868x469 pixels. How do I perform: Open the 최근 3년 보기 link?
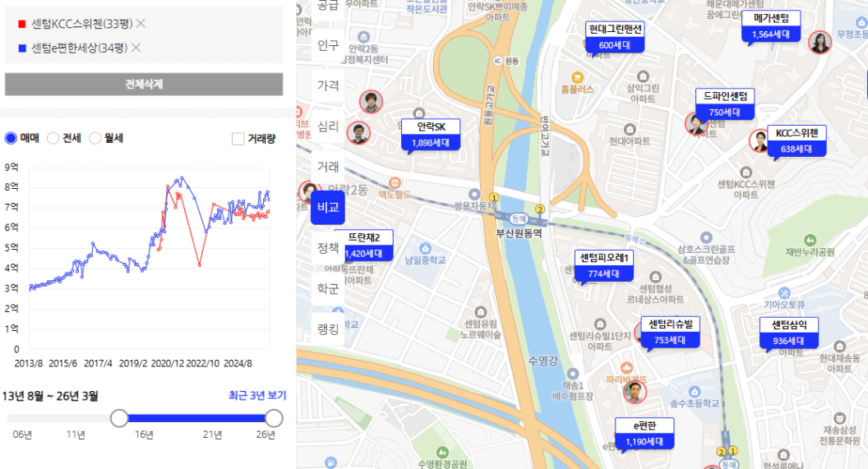click(257, 395)
